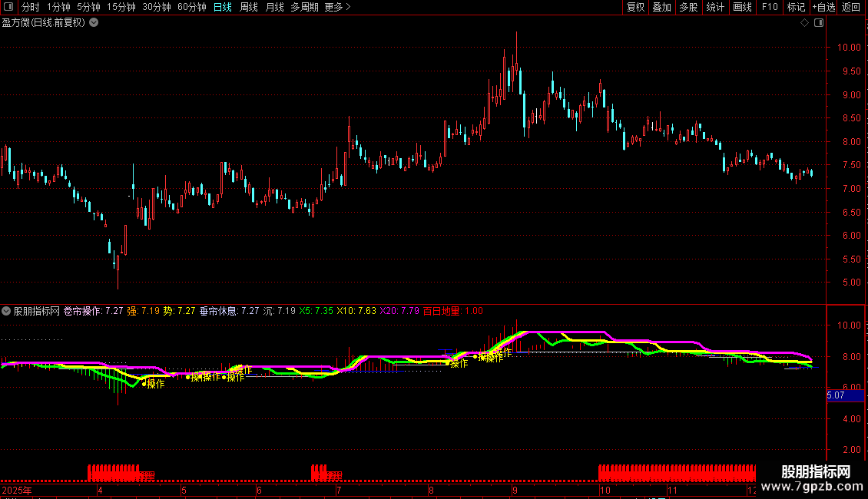Viewport: 868px width, 499px height.
Task: Click the blue 5.07 price tag
Action: coord(845,395)
